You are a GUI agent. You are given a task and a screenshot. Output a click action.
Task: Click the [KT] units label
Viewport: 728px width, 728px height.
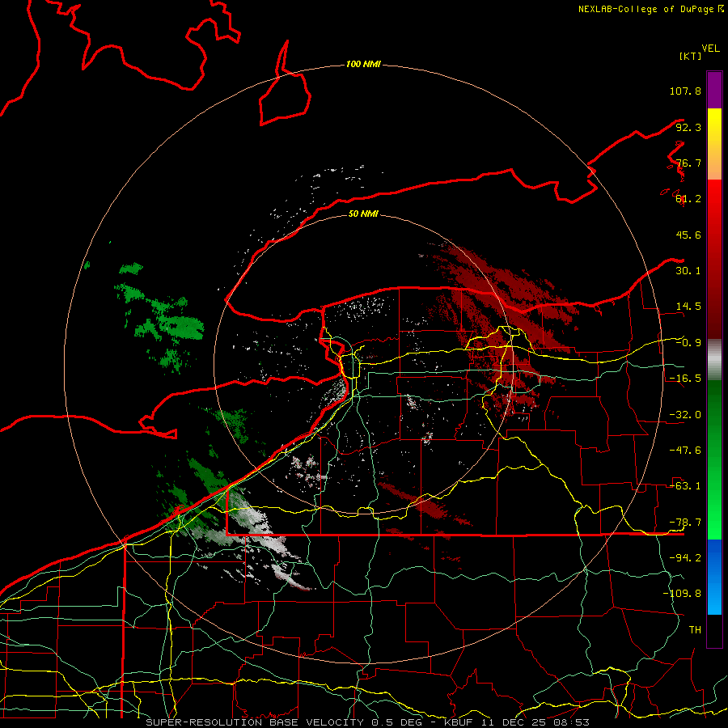tap(690, 56)
